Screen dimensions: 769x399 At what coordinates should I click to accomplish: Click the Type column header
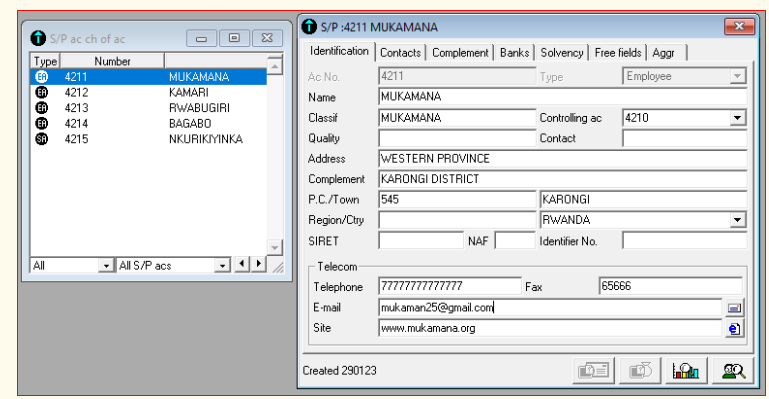point(45,61)
